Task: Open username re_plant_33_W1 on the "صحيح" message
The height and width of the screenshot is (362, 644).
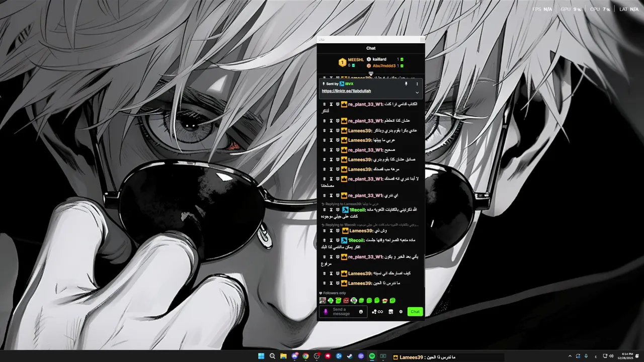Action: coord(365,150)
